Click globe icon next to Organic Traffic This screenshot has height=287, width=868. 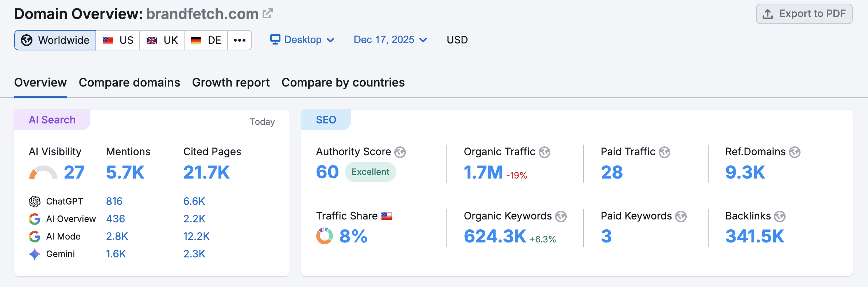(x=545, y=152)
